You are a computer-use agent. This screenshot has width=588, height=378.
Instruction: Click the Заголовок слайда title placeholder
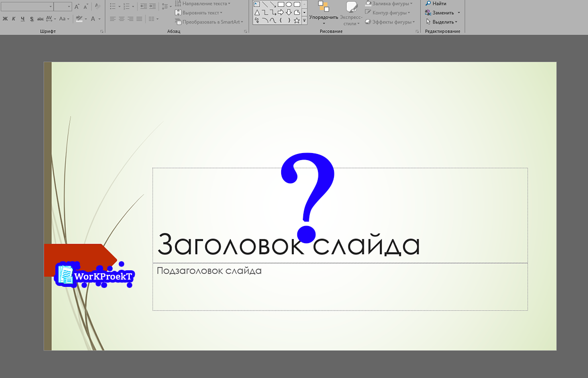289,245
